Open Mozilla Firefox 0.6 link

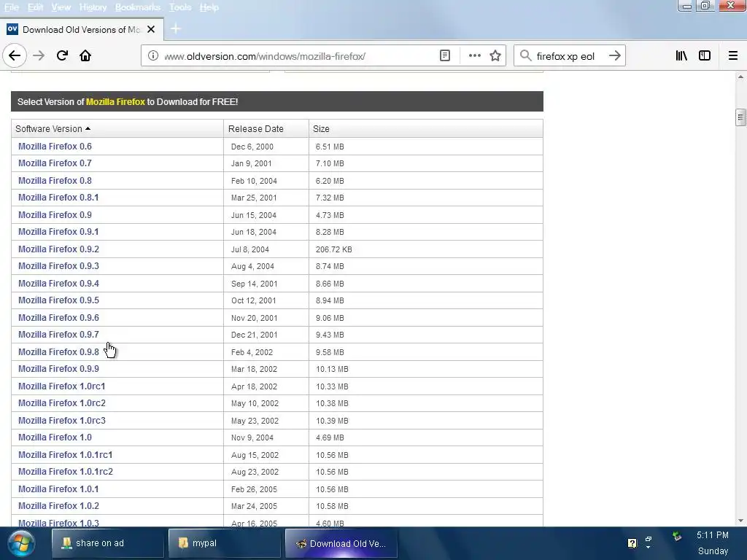(55, 146)
